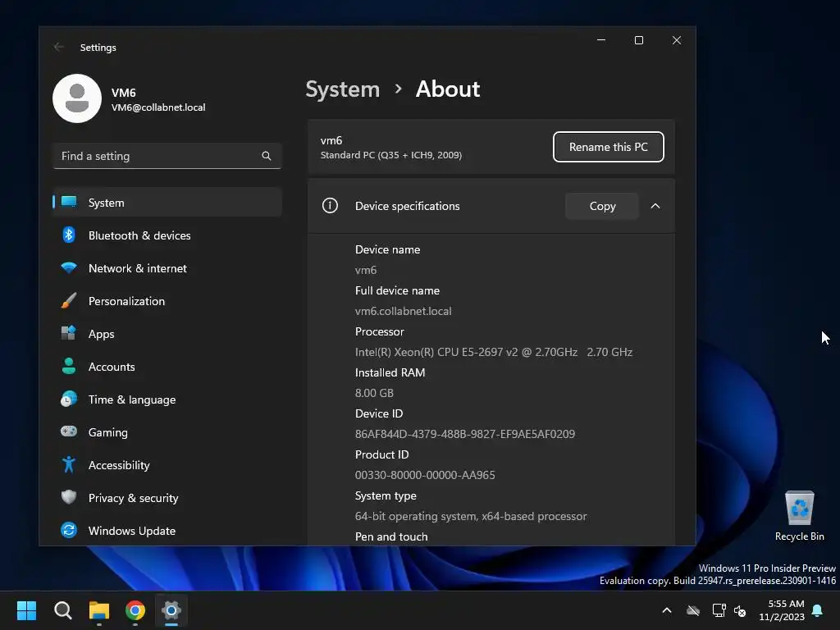
Task: Open Accessibility settings
Action: click(167, 465)
